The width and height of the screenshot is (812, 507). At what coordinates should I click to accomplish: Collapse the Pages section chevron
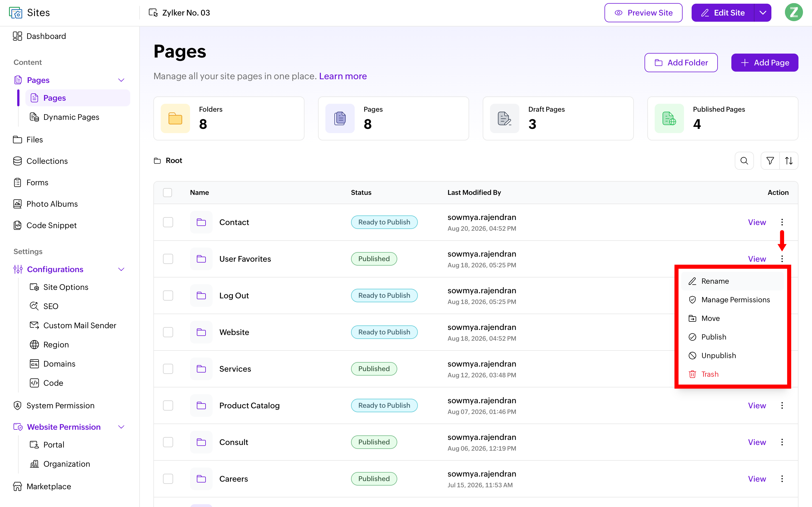121,80
